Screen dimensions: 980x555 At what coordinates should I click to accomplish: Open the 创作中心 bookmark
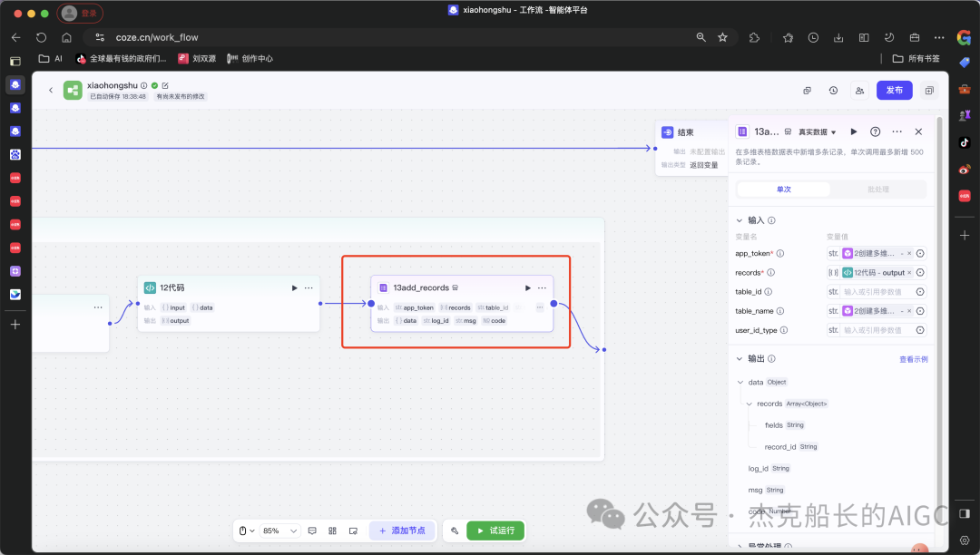(x=250, y=59)
